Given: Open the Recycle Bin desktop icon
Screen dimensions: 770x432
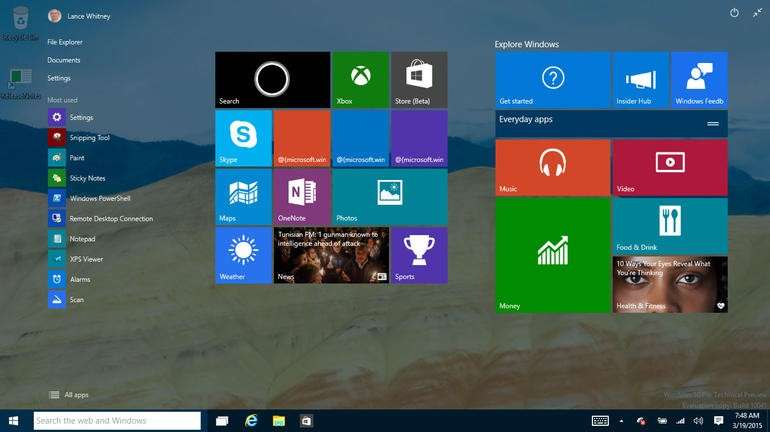Looking at the screenshot, I should point(20,24).
